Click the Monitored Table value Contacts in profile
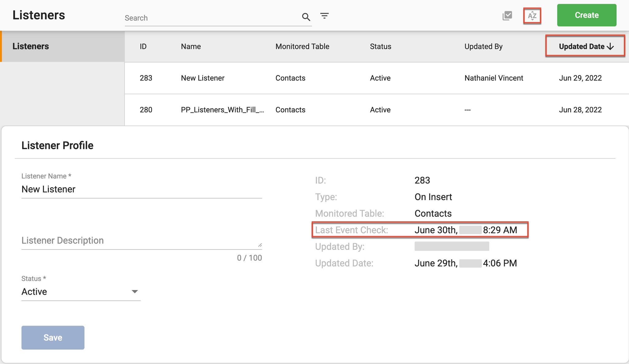 [433, 214]
